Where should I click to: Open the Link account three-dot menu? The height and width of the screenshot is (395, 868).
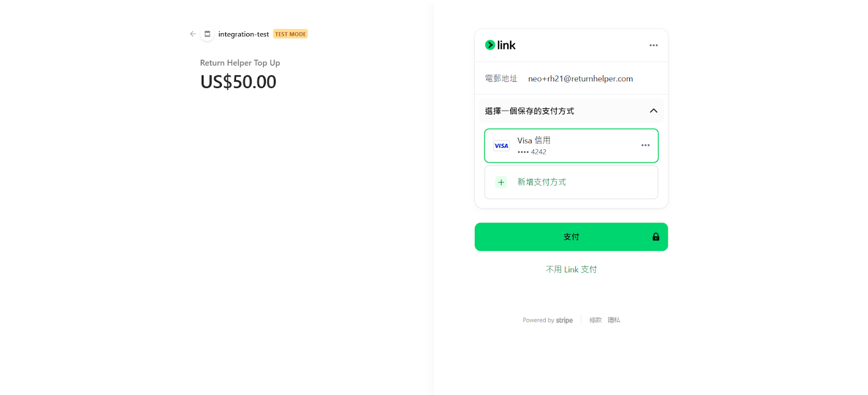coord(653,46)
